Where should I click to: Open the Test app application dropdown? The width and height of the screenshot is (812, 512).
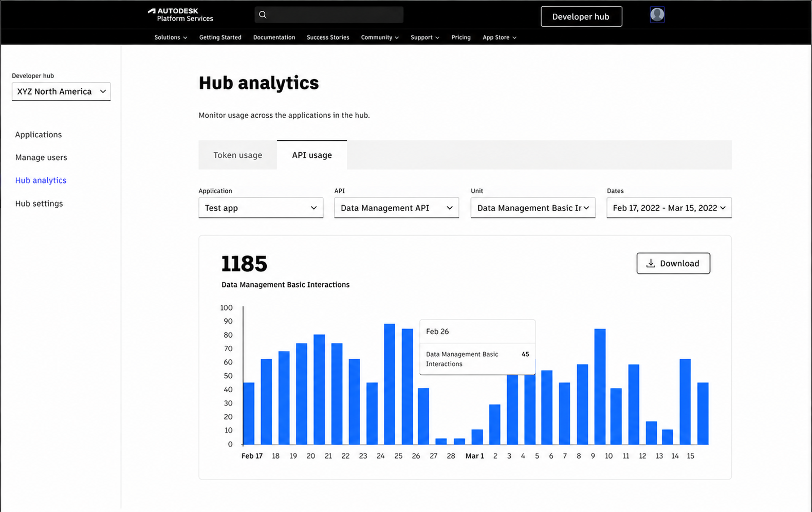coord(261,208)
